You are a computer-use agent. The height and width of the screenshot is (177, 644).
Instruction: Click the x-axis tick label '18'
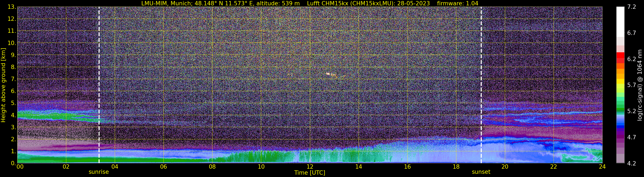click(x=456, y=167)
